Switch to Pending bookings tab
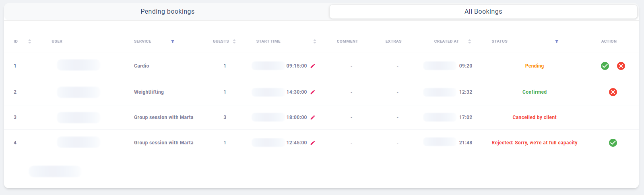 tap(167, 12)
